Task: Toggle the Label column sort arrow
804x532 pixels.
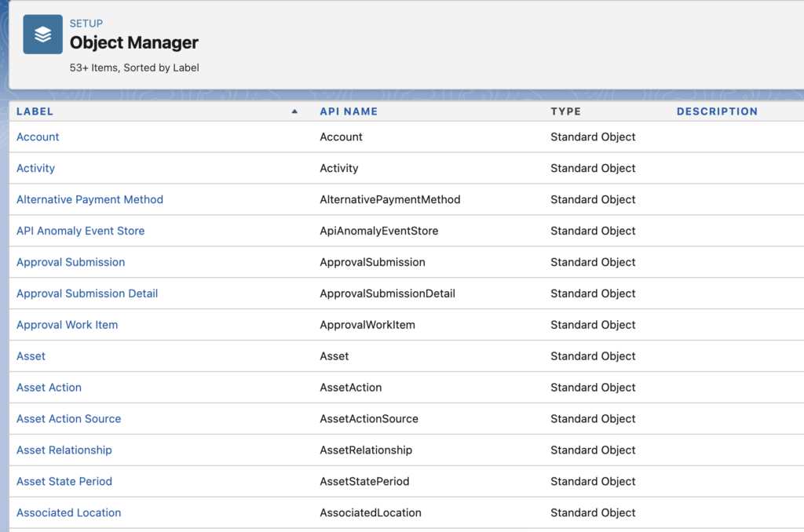Action: (294, 111)
